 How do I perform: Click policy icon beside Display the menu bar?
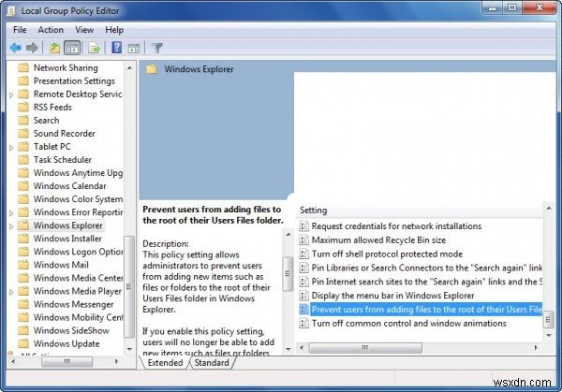[303, 296]
